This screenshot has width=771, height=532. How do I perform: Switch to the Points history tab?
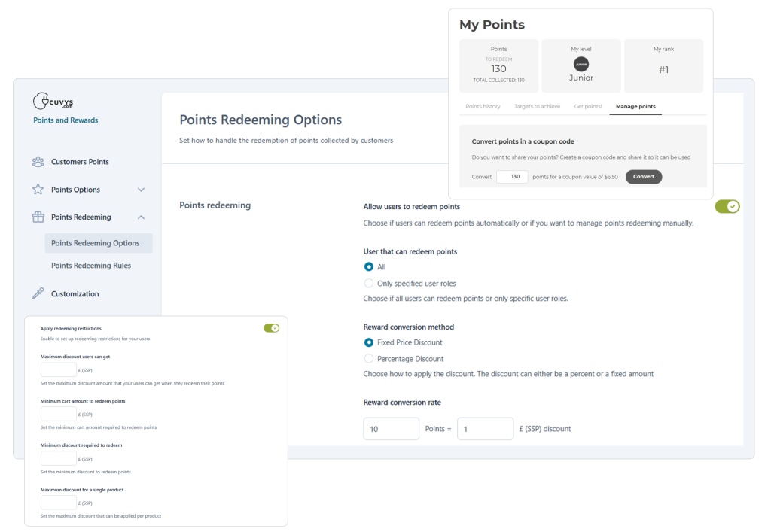(483, 107)
